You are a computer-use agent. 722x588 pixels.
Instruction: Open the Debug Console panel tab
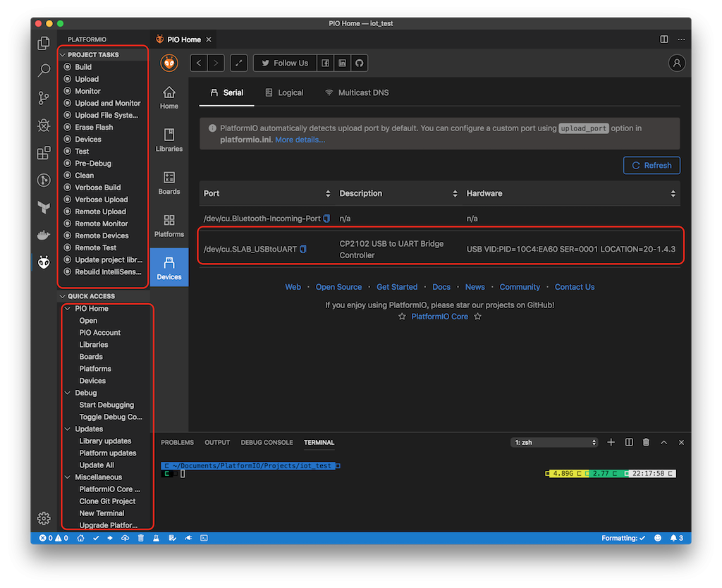[x=267, y=443]
